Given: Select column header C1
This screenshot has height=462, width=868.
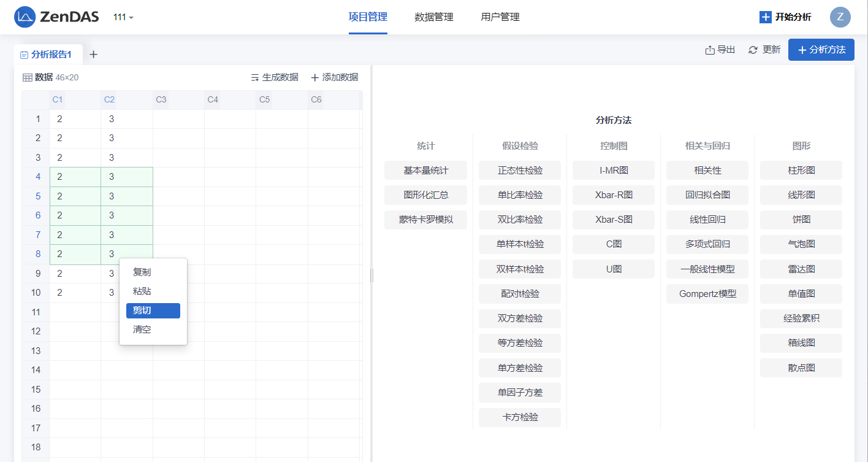Looking at the screenshot, I should click(75, 99).
